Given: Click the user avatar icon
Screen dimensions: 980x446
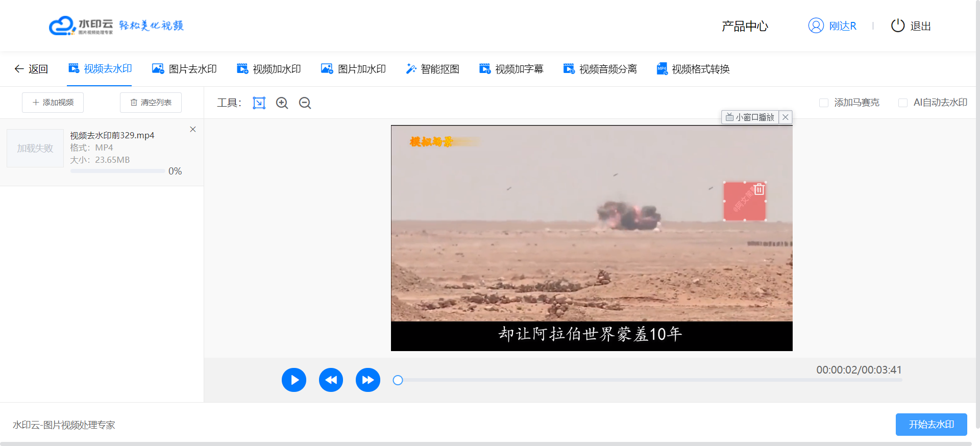Looking at the screenshot, I should click(816, 26).
